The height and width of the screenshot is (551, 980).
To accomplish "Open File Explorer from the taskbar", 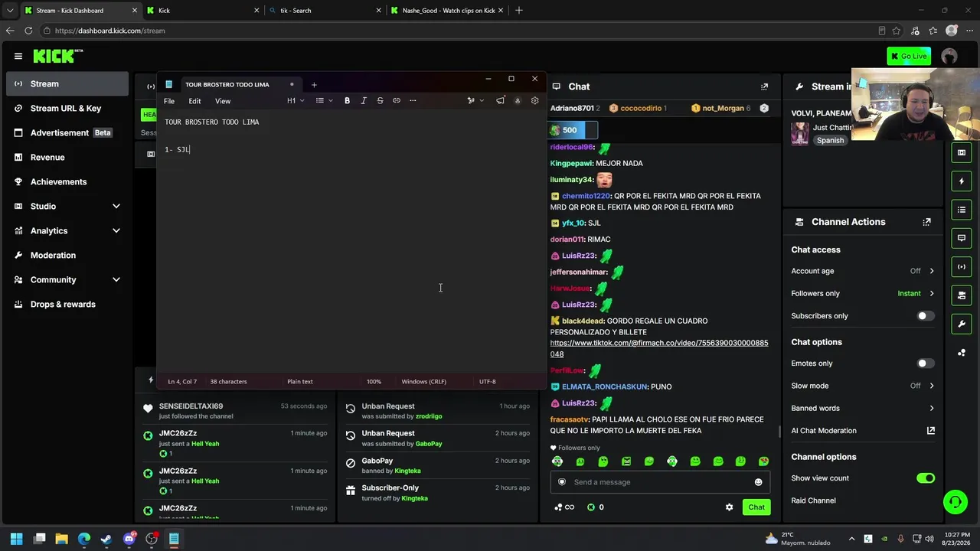I will tap(62, 539).
